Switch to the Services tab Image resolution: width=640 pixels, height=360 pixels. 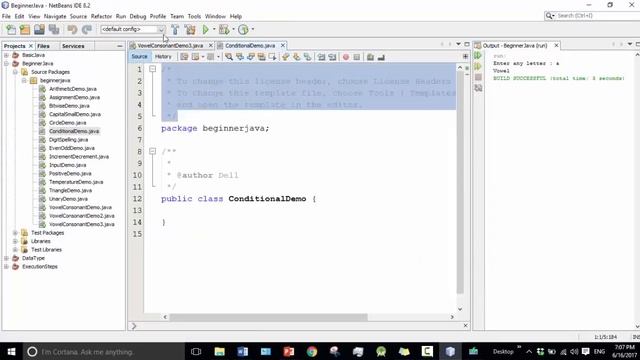tap(73, 46)
